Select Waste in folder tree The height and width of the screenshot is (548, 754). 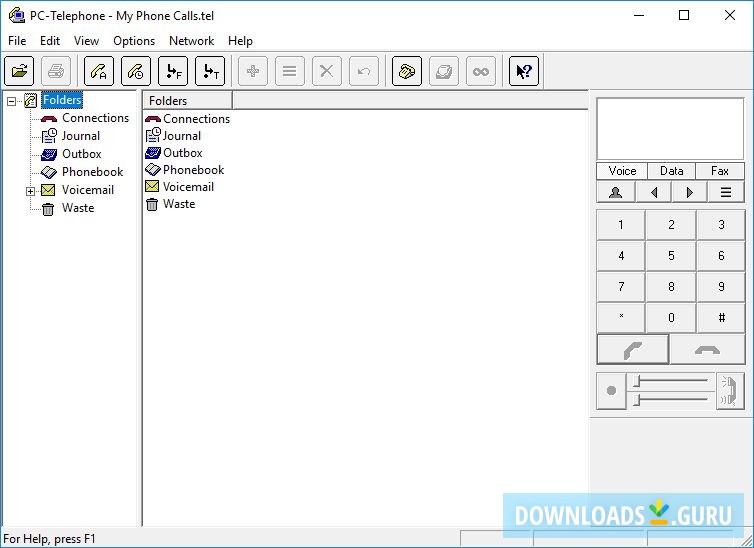[x=78, y=208]
